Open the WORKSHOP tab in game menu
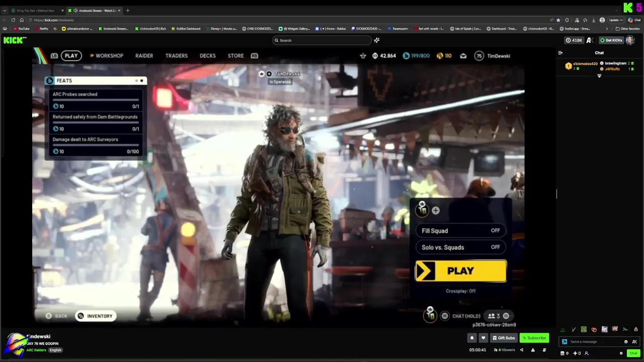The image size is (644, 362). (x=106, y=56)
